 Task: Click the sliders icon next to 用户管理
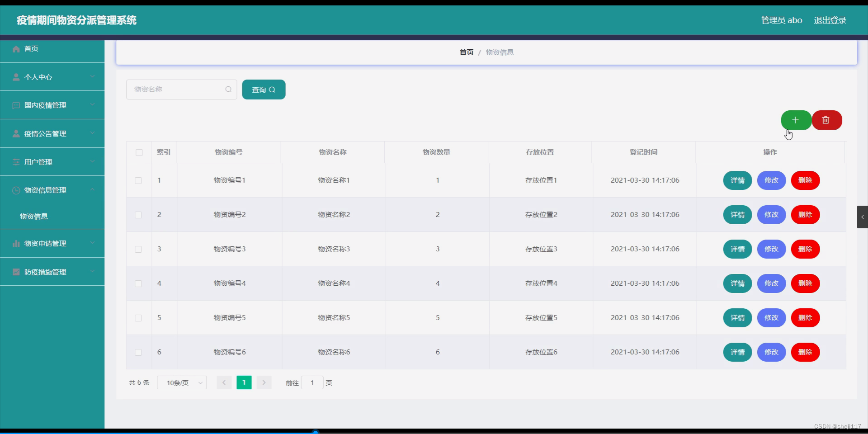[16, 162]
